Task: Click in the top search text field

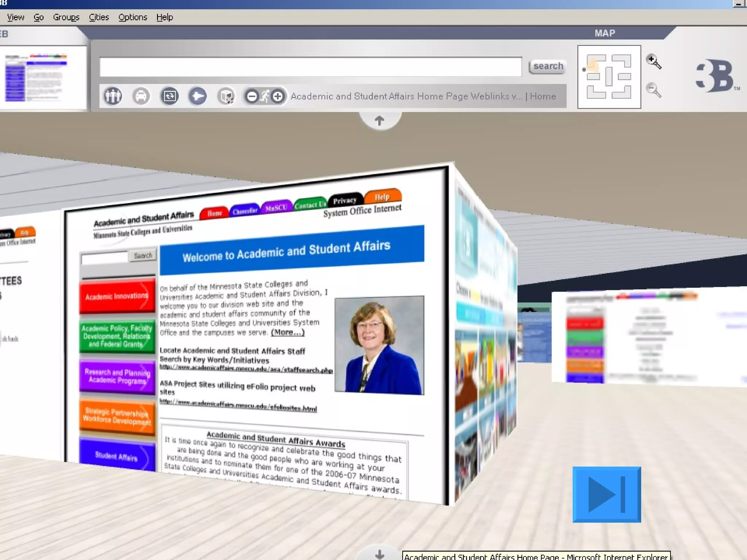Action: [x=310, y=67]
